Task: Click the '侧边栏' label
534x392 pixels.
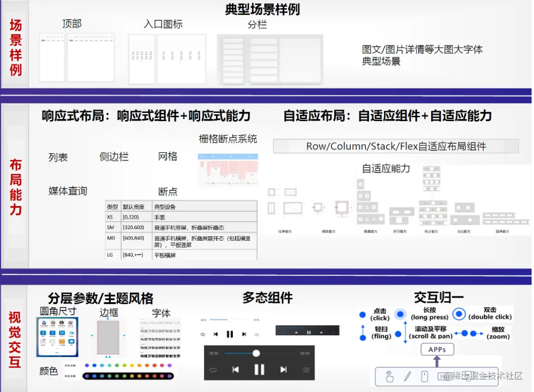Action: coord(114,157)
